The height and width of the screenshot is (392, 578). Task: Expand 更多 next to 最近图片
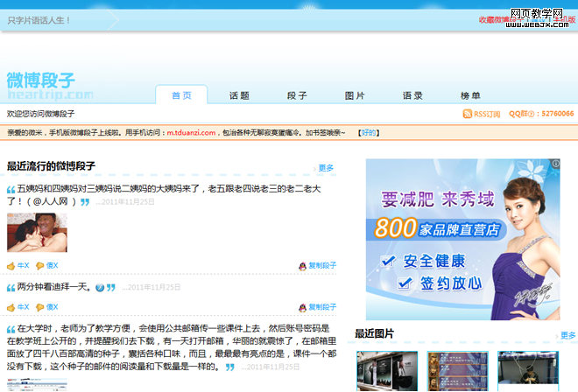pyautogui.click(x=567, y=335)
